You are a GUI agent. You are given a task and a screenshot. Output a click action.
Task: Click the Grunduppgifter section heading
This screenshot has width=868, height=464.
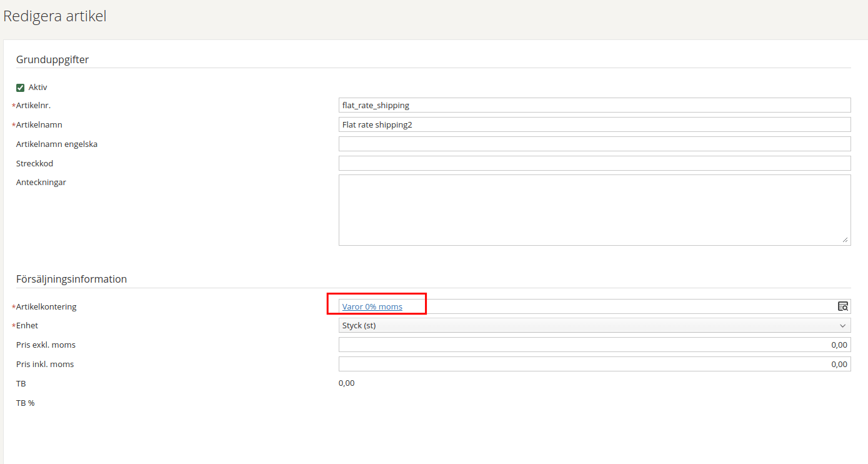tap(52, 60)
